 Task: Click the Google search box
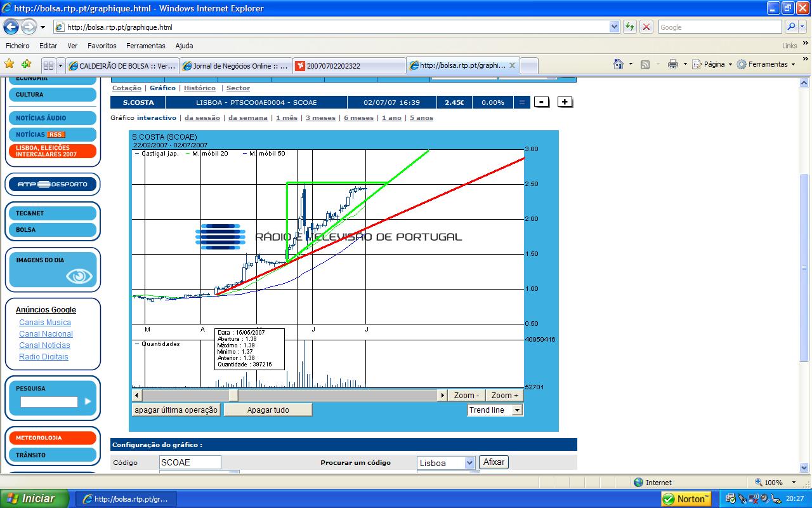click(720, 27)
